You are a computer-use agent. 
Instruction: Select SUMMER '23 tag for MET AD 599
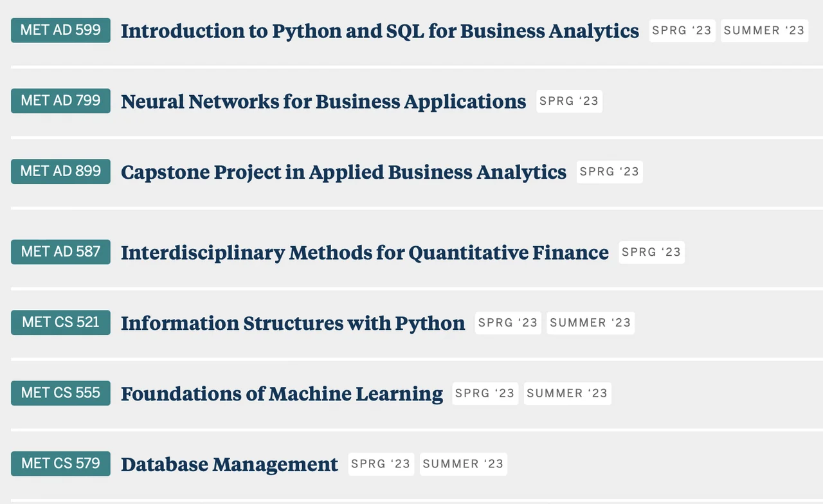pyautogui.click(x=764, y=31)
